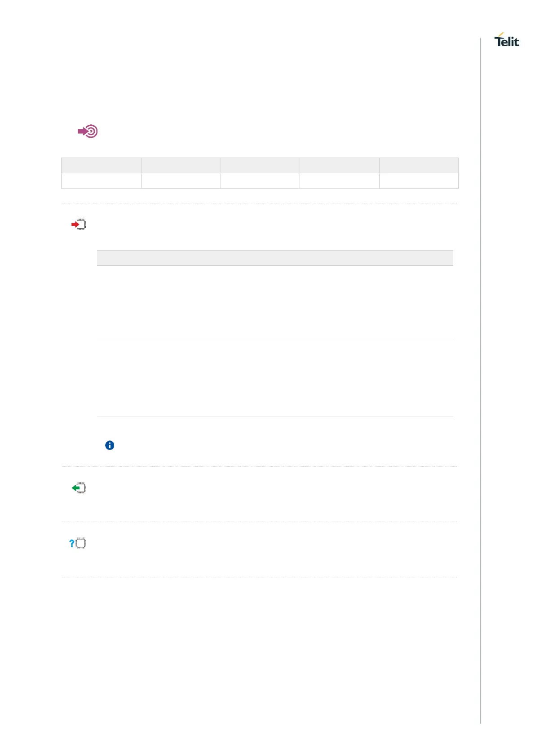Screen dimensions: 535x756
Task: Click middle white data cell of five-column table
Action: 260,180
